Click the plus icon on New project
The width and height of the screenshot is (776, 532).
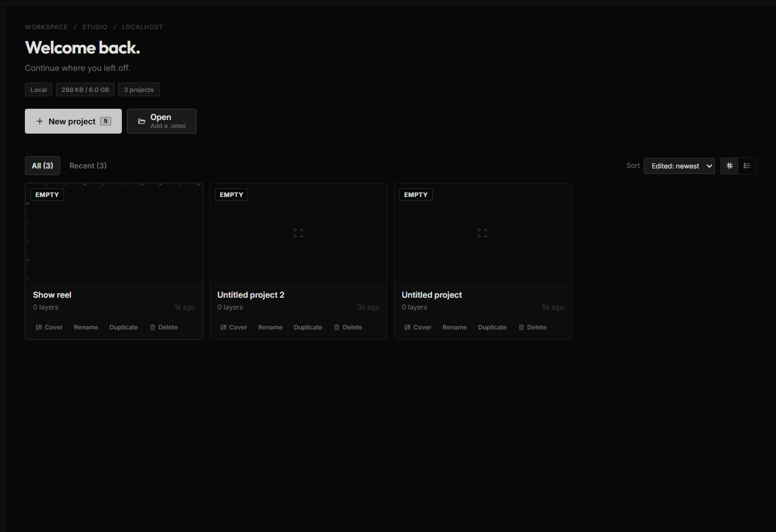coord(40,121)
